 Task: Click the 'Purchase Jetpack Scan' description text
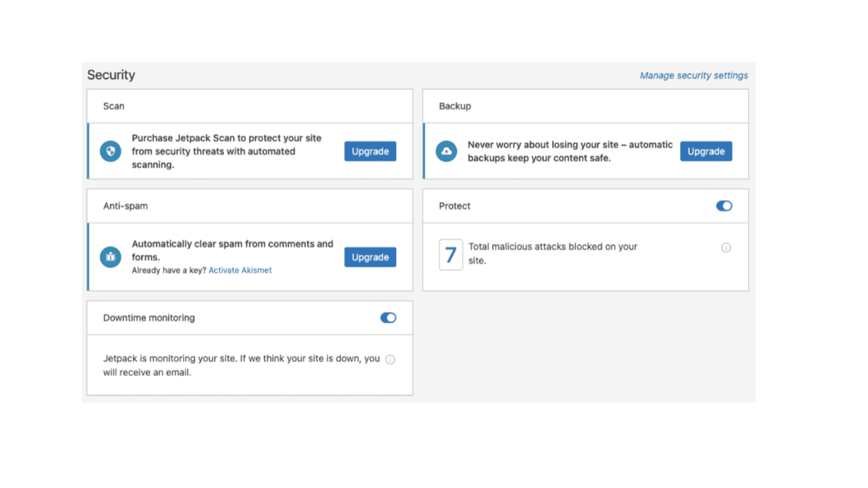pyautogui.click(x=226, y=151)
